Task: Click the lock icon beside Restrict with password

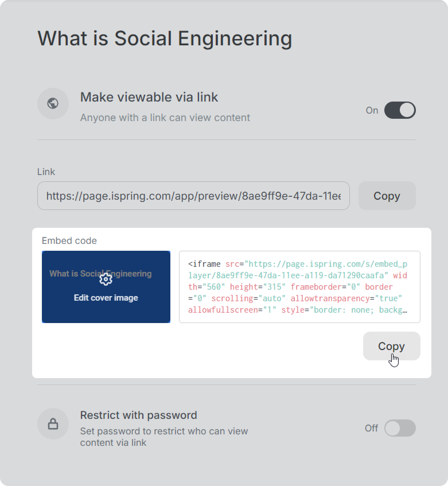Action: (x=53, y=424)
